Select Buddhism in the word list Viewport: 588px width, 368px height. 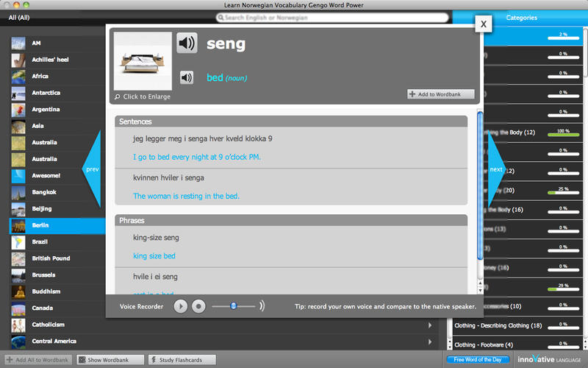57,291
